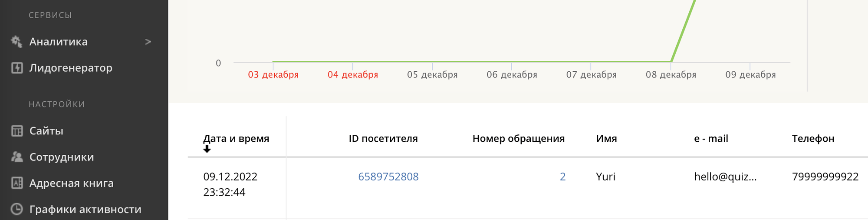Image resolution: width=868 pixels, height=220 pixels.
Task: Click the ID посетителя column header
Action: tap(383, 139)
